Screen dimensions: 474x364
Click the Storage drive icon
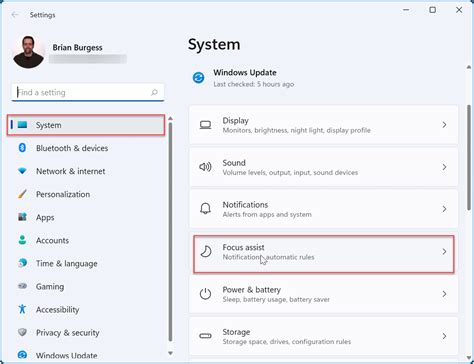[205, 336]
